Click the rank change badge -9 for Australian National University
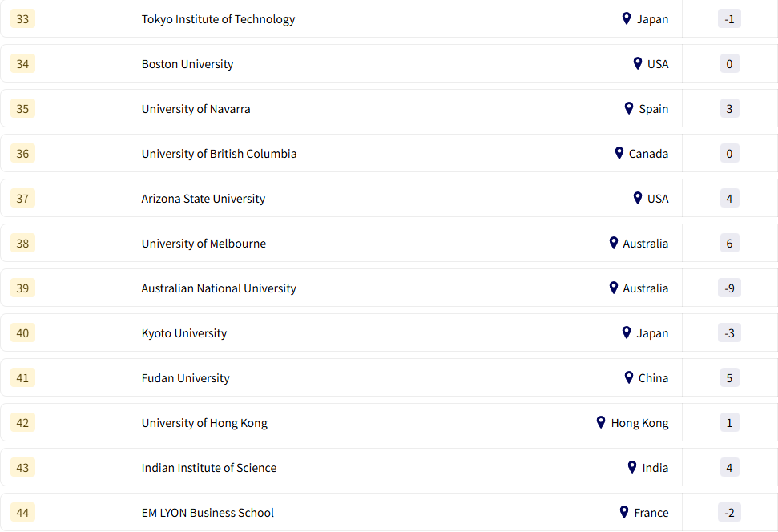This screenshot has height=532, width=778. point(729,288)
